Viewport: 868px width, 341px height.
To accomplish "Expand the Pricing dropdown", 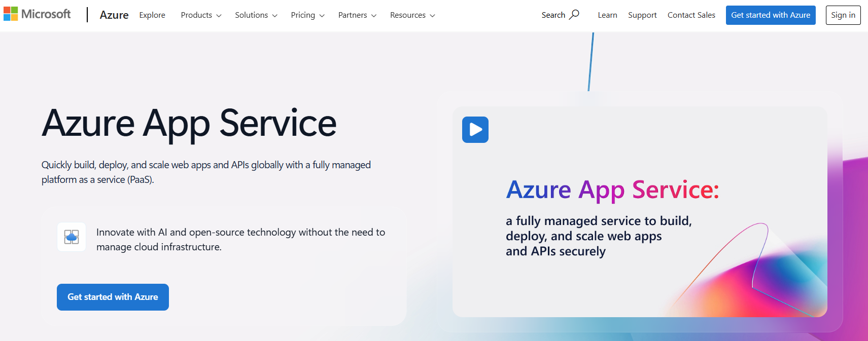I will tap(307, 15).
